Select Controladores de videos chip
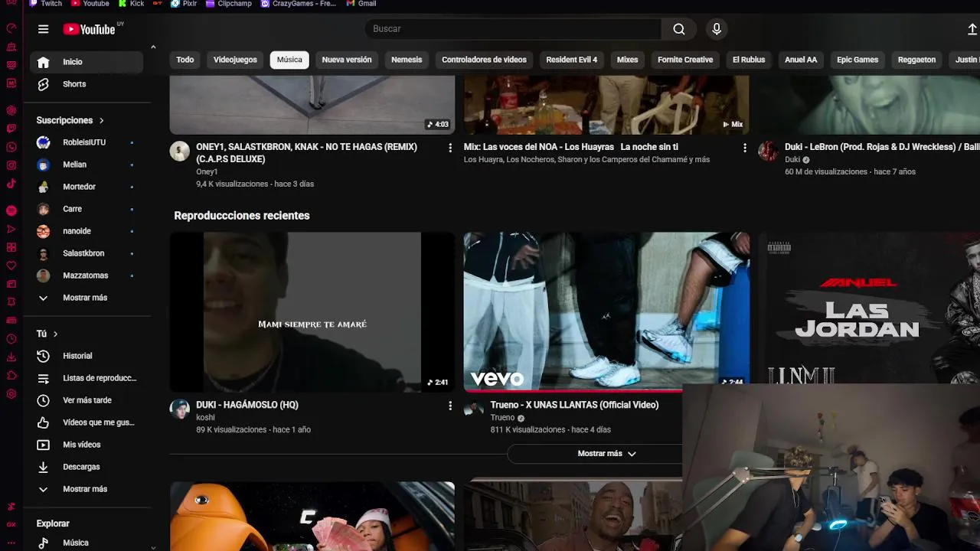 tap(484, 60)
